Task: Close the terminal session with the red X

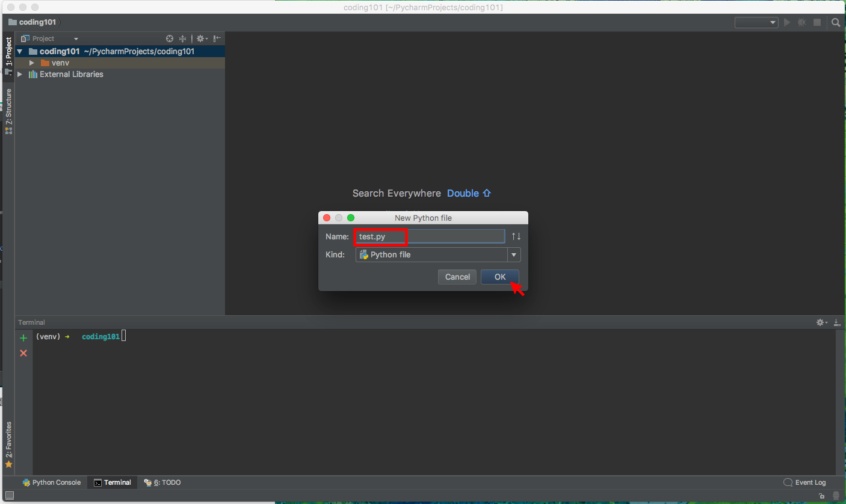Action: tap(23, 353)
